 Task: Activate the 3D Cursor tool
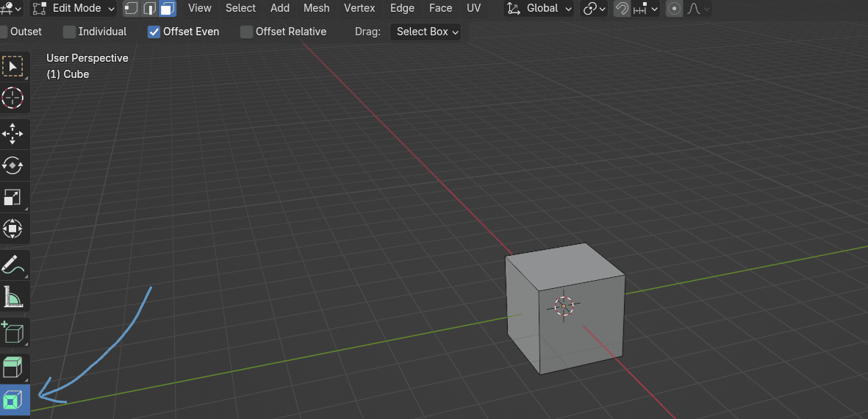click(x=12, y=98)
